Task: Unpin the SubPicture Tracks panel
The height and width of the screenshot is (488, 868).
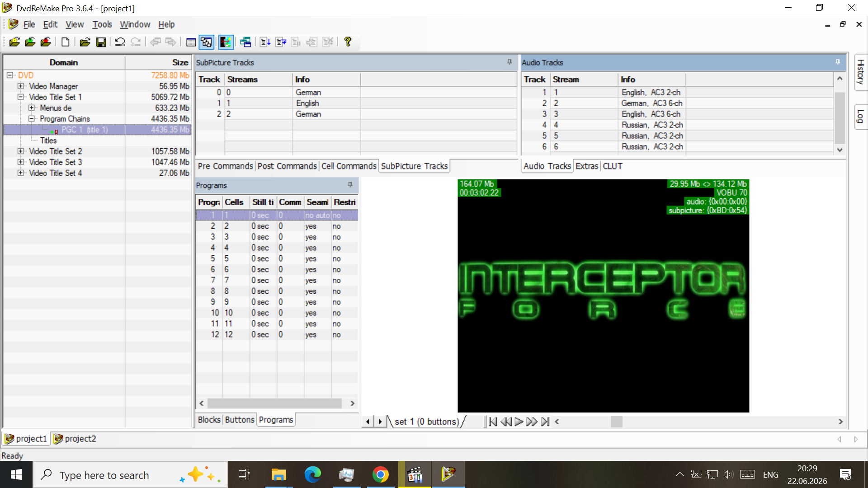Action: point(509,62)
